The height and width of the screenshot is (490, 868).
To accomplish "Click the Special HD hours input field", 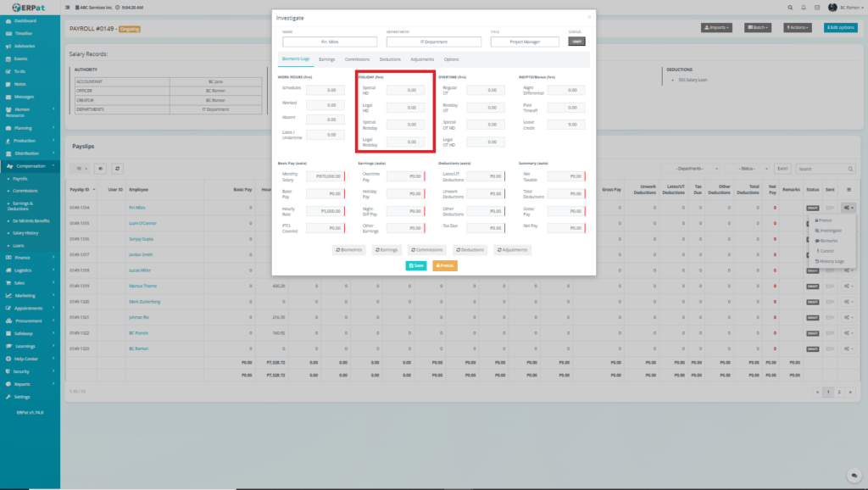I will click(x=405, y=90).
